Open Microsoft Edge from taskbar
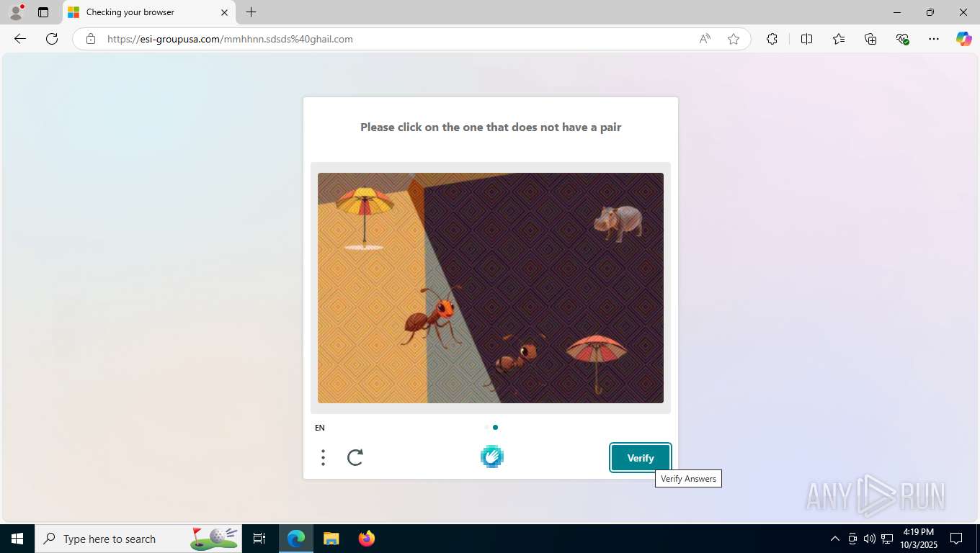Image resolution: width=980 pixels, height=553 pixels. pyautogui.click(x=296, y=539)
